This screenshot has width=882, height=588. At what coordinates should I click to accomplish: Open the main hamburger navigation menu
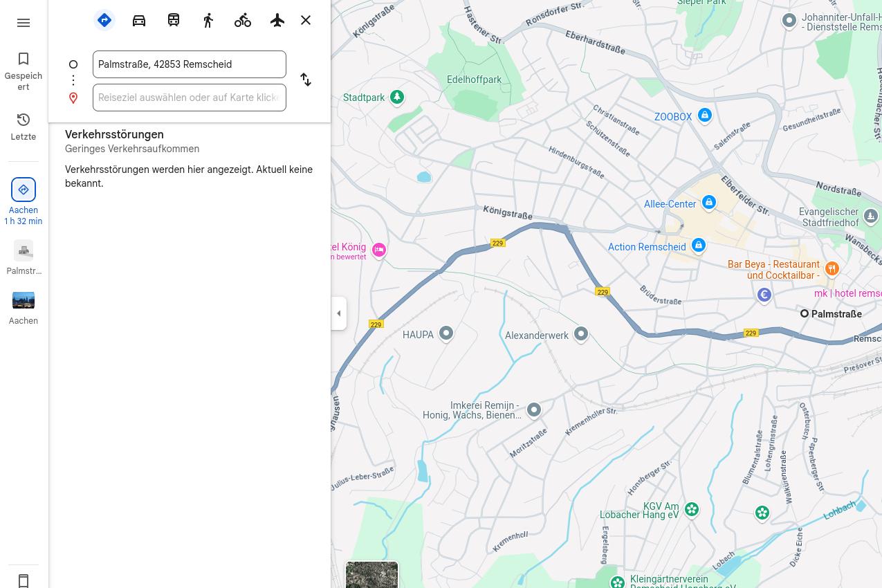(x=24, y=23)
